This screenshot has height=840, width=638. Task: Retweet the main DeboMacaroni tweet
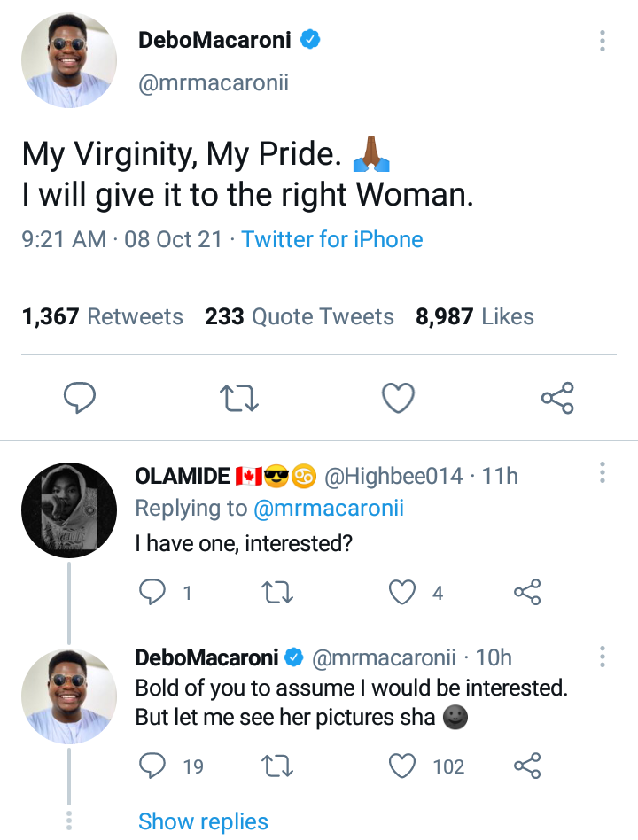[238, 398]
